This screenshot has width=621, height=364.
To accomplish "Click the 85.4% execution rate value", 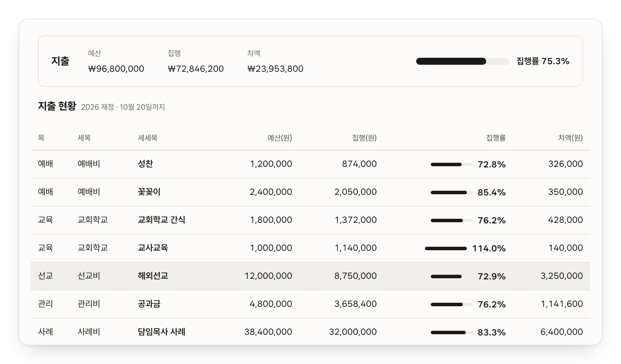I will pos(491,192).
